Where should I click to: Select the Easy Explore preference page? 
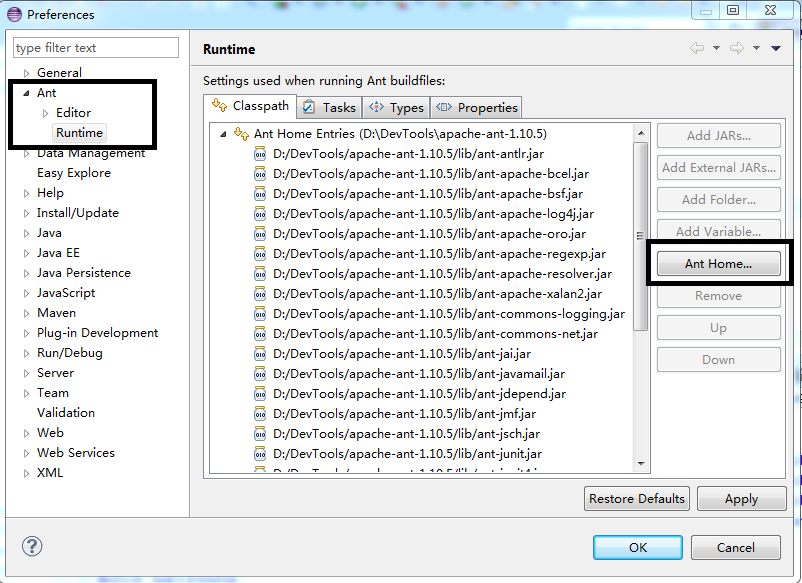(74, 173)
